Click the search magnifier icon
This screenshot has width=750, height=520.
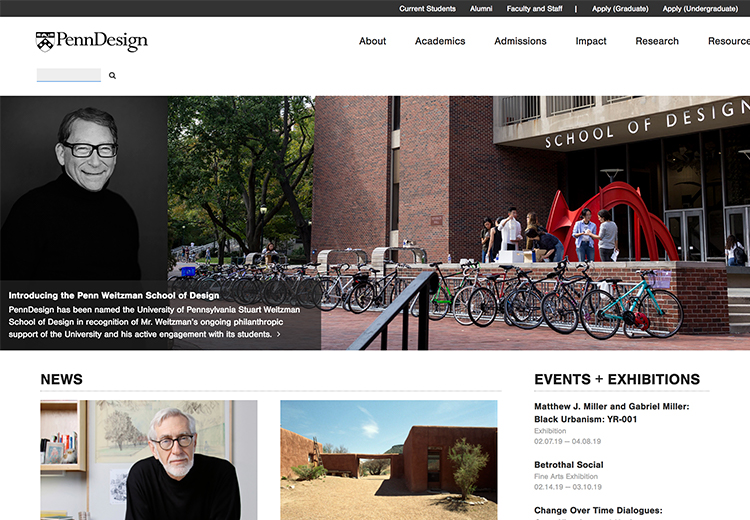point(112,75)
